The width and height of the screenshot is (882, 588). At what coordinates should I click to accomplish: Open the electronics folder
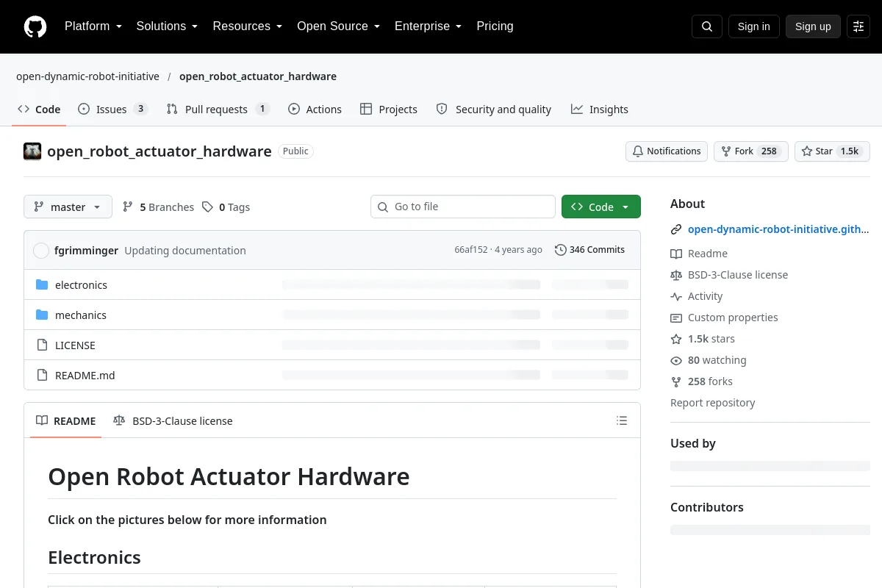[x=81, y=285]
